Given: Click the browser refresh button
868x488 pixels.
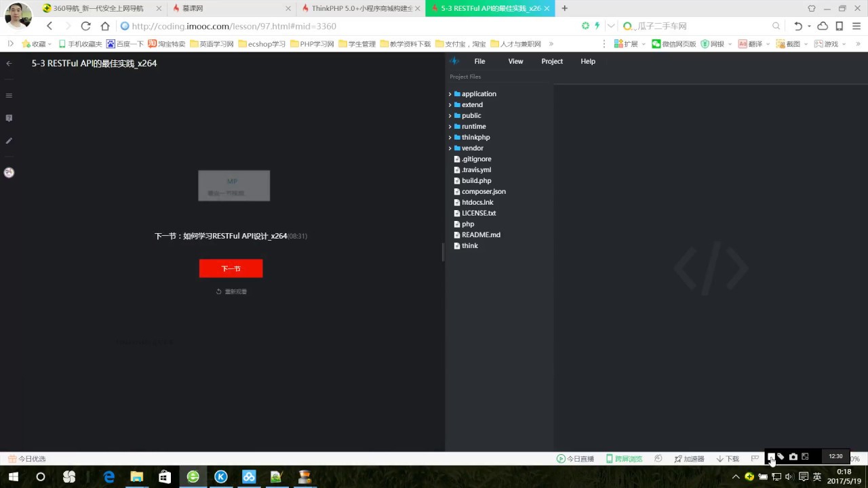Looking at the screenshot, I should [x=85, y=26].
